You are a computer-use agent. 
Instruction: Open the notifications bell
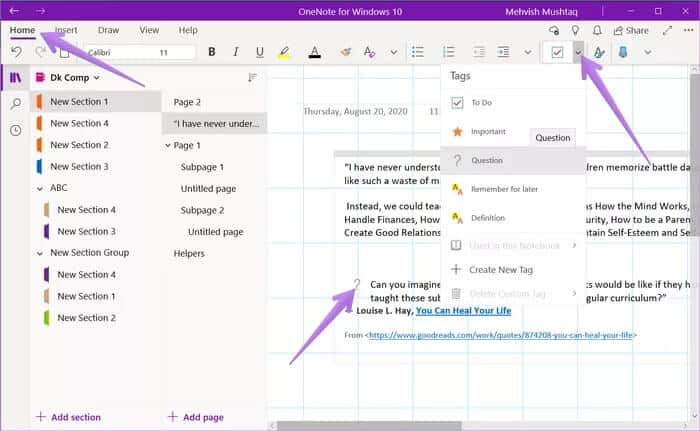597,31
